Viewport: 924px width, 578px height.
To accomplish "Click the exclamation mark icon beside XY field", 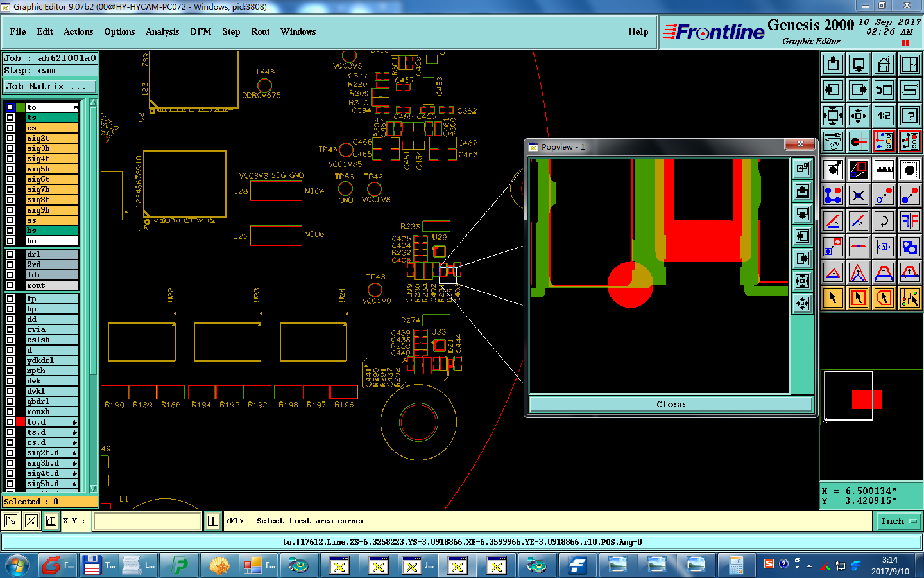I will [213, 521].
